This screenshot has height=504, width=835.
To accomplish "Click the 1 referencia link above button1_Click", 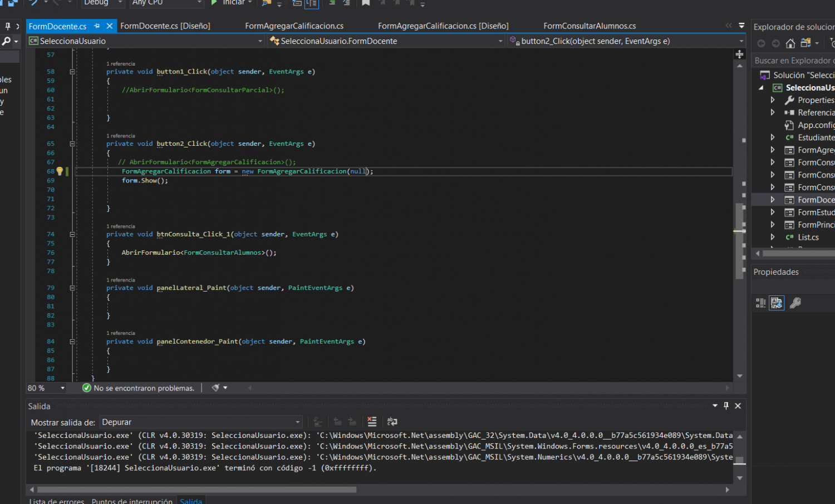I will [121, 64].
